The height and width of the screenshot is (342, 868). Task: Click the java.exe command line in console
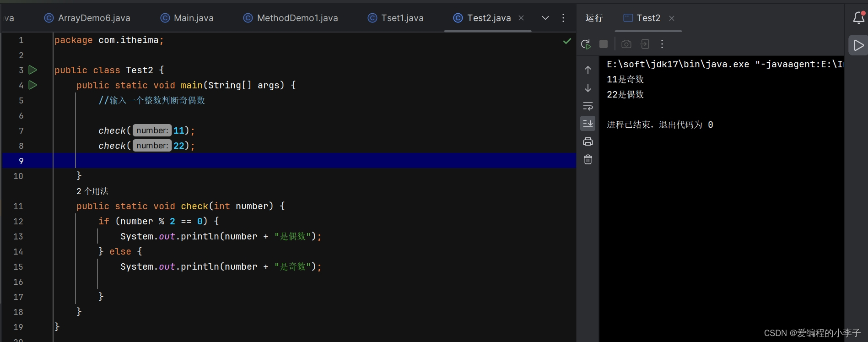725,64
